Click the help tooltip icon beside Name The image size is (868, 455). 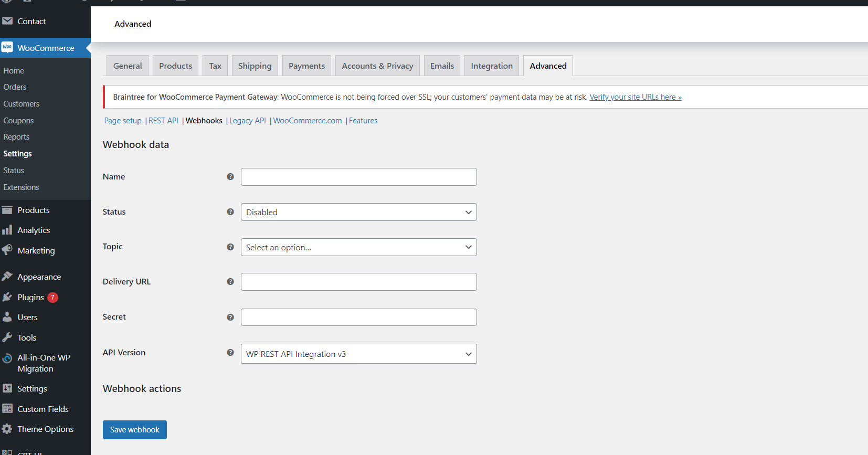pos(230,177)
